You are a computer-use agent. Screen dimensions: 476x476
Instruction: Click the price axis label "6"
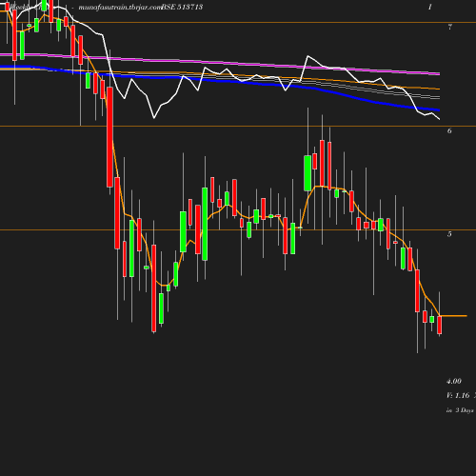point(449,130)
